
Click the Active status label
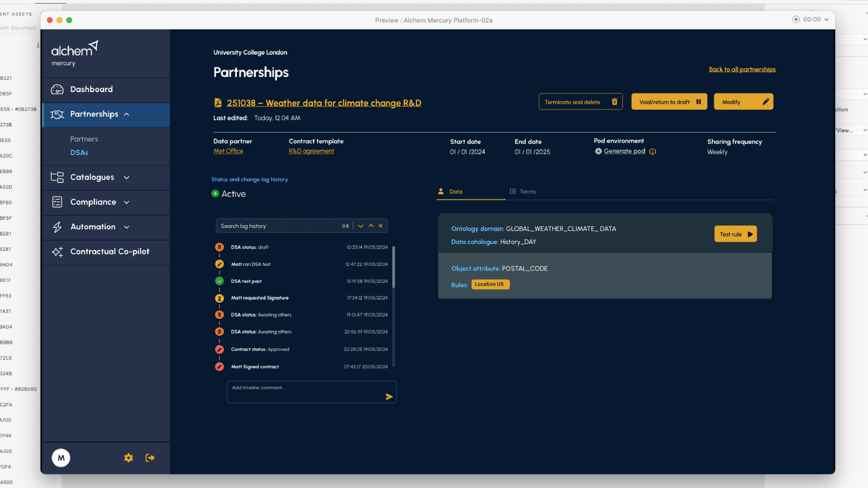click(234, 194)
